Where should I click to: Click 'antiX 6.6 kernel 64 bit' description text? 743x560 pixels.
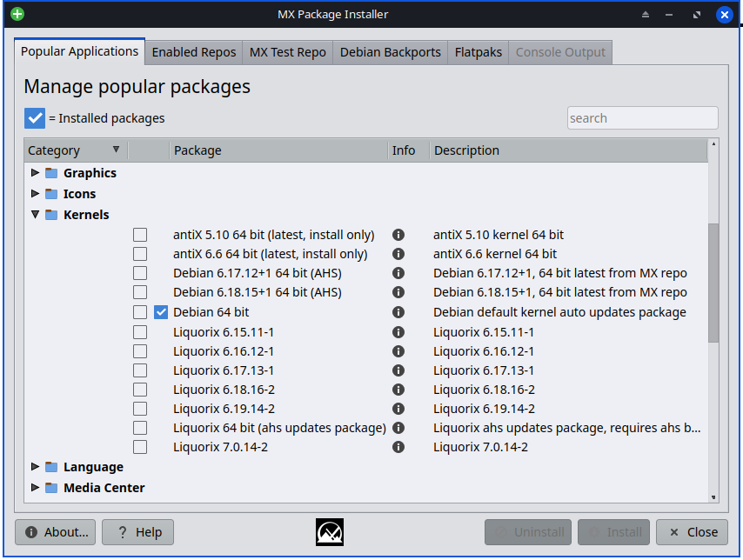click(495, 254)
